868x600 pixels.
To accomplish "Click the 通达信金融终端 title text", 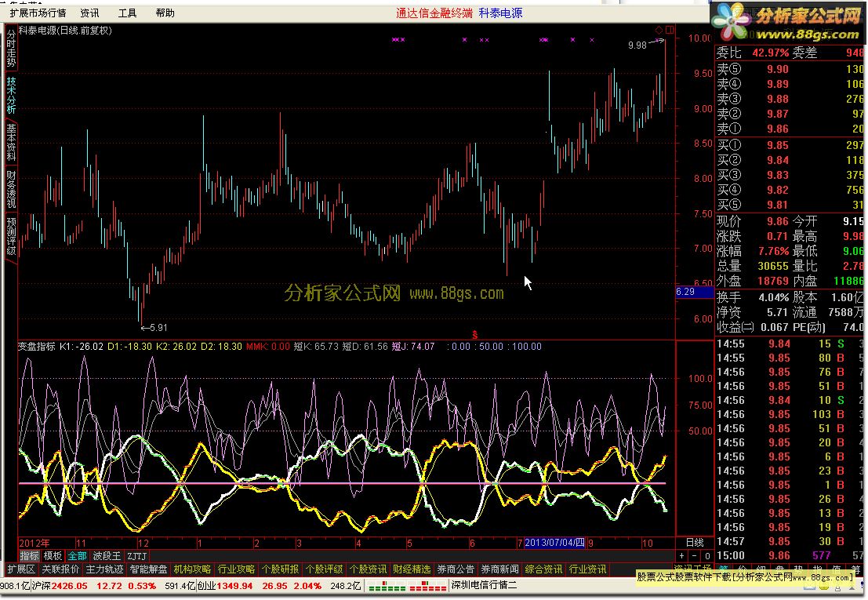I will click(434, 13).
